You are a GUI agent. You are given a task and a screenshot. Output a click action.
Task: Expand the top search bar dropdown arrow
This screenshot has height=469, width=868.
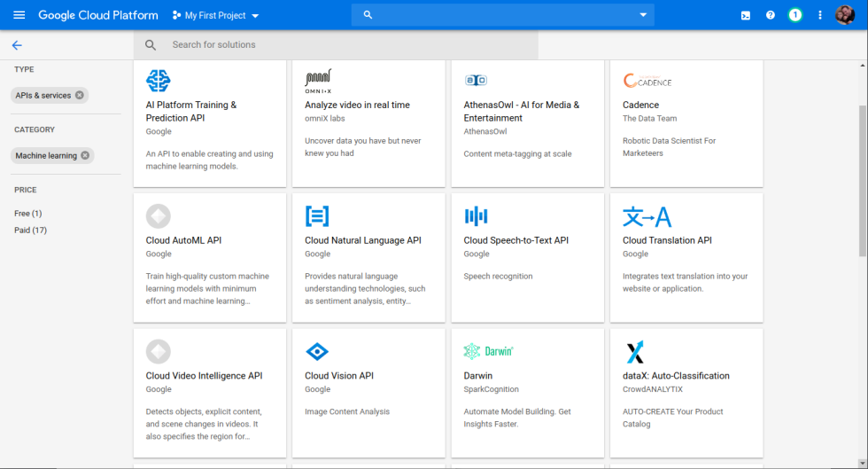pos(643,15)
